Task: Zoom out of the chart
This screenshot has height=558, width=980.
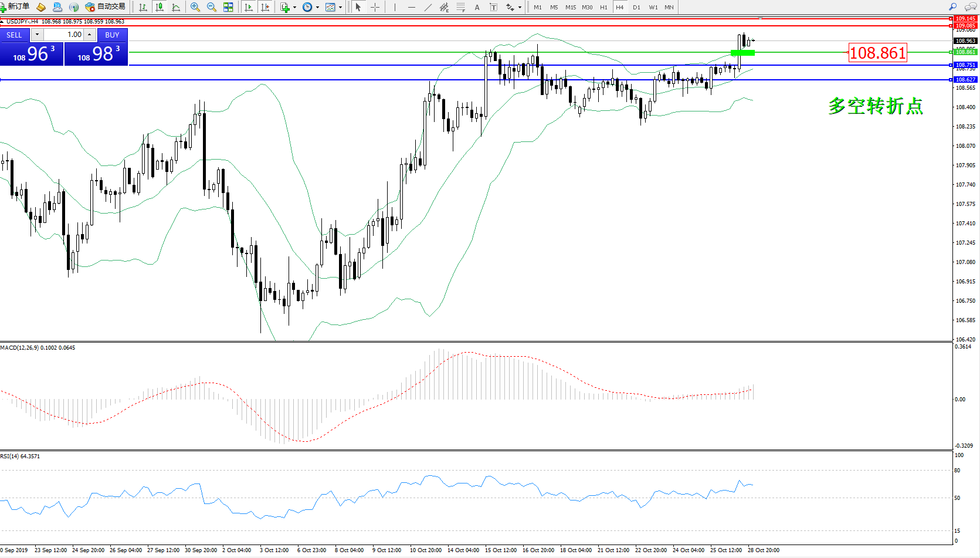Action: (212, 7)
